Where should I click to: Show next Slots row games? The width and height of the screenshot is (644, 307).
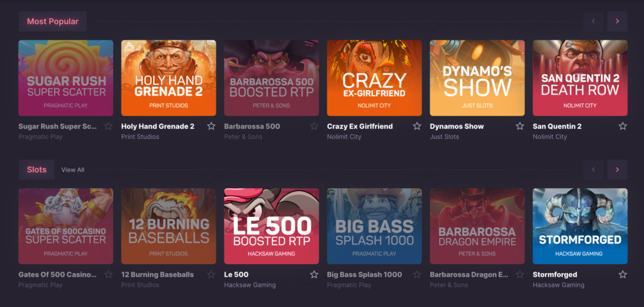click(x=617, y=170)
